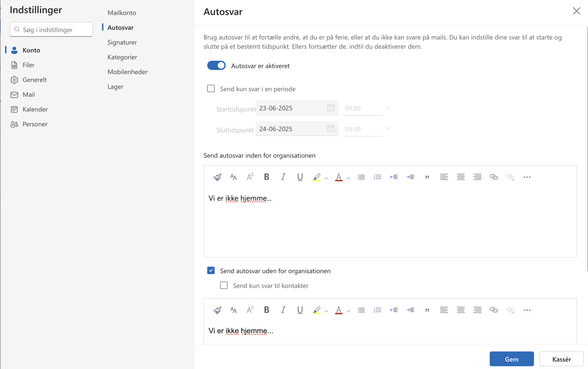Open Filer settings category

coord(28,65)
